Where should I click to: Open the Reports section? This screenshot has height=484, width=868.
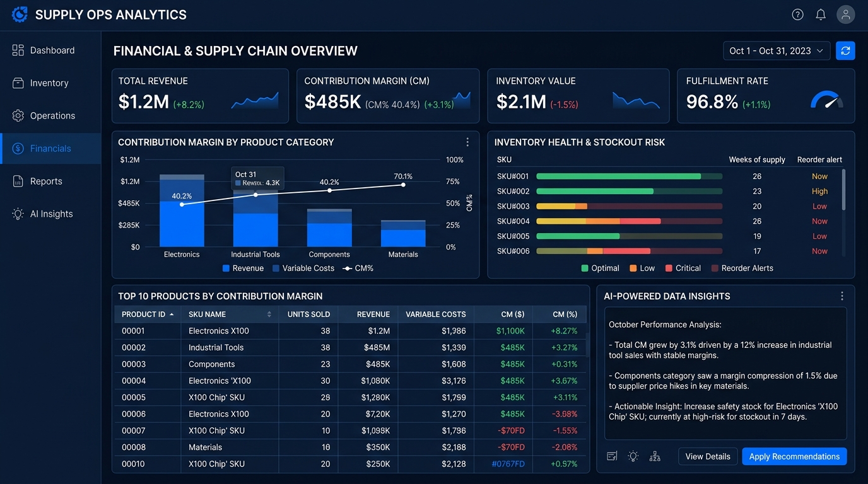pyautogui.click(x=50, y=181)
